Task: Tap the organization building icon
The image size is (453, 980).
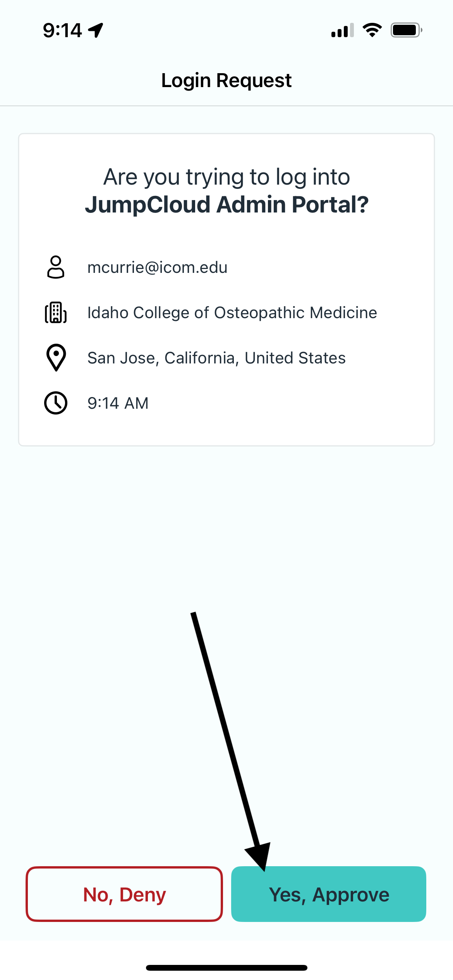Action: pyautogui.click(x=56, y=312)
